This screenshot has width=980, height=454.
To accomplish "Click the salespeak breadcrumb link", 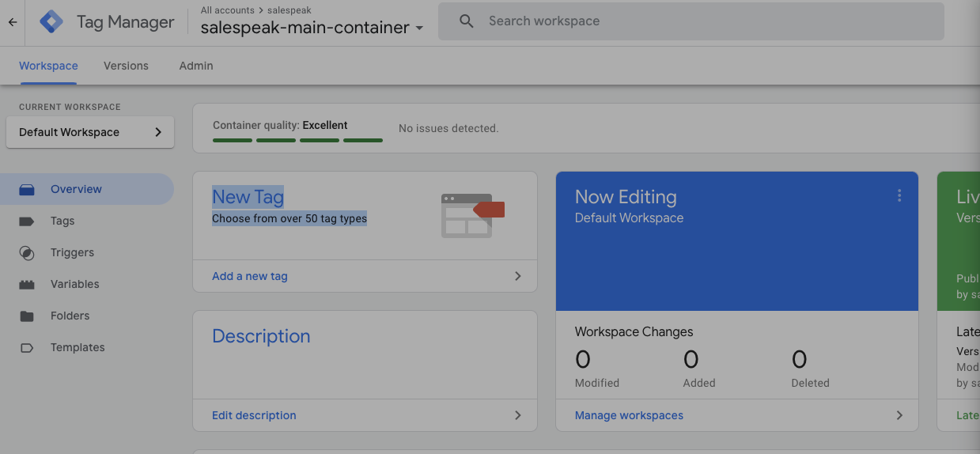I will pos(289,10).
